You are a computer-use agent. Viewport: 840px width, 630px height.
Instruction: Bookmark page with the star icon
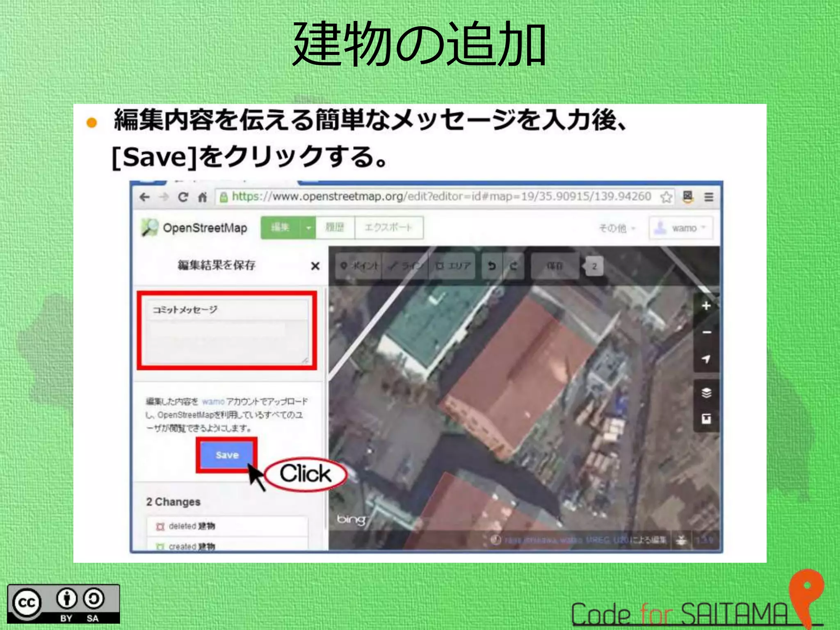click(666, 197)
